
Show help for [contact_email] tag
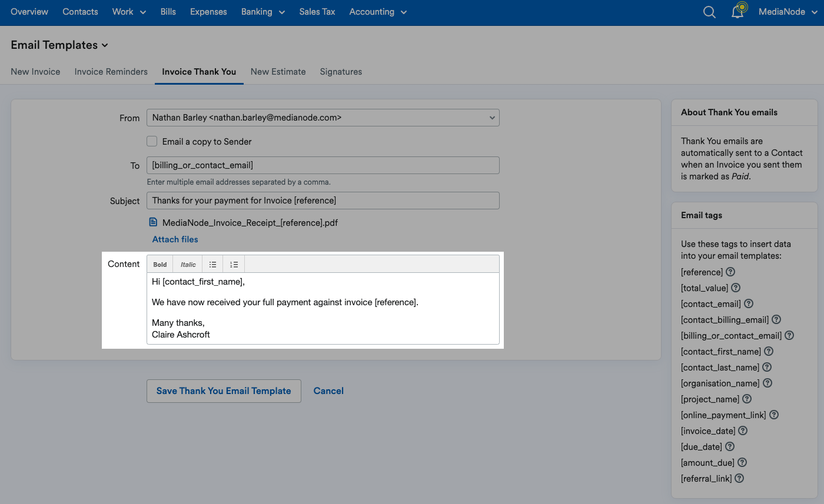[x=749, y=303]
